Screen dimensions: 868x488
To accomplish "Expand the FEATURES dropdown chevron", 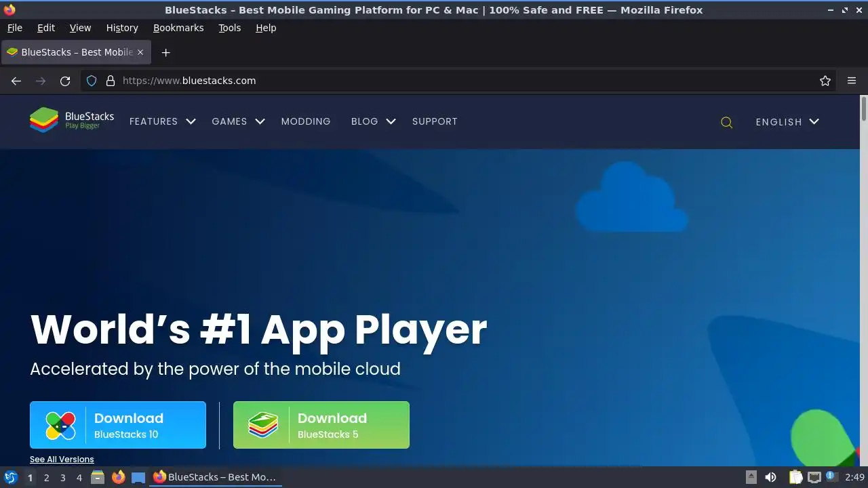I will pyautogui.click(x=191, y=121).
